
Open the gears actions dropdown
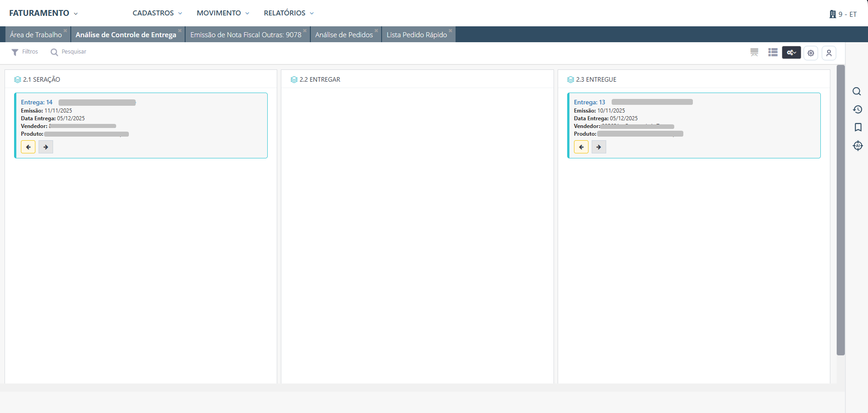[791, 53]
